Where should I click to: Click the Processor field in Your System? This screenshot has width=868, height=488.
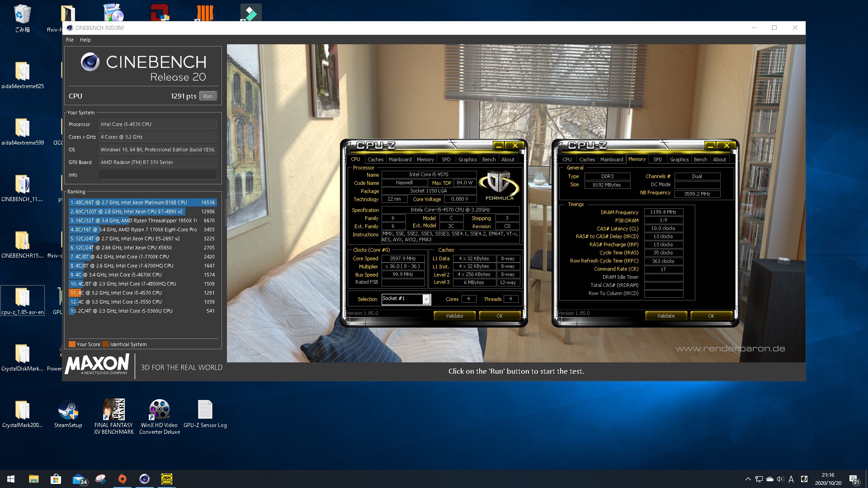pos(158,124)
